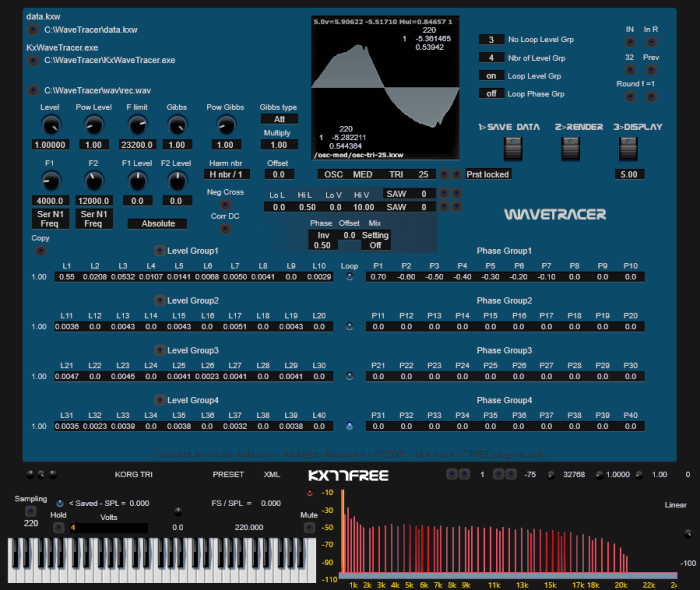Click the Offset value field 0.0
The image size is (700, 590).
279,175
